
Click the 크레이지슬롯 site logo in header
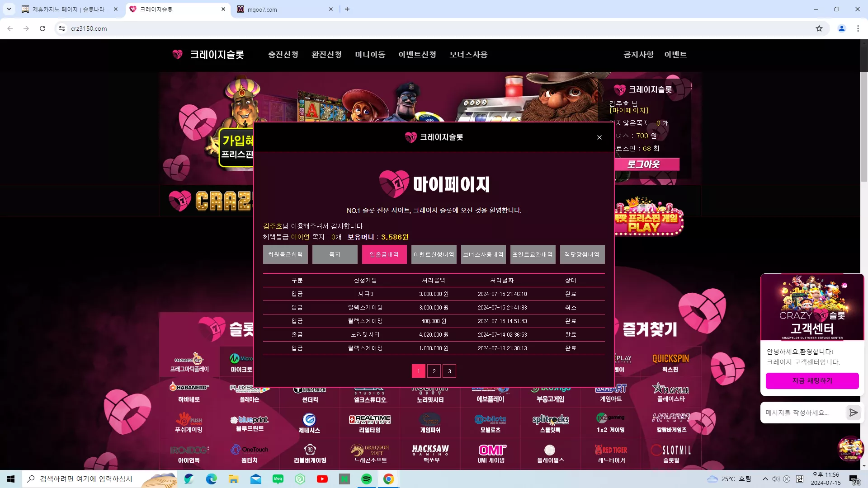208,55
